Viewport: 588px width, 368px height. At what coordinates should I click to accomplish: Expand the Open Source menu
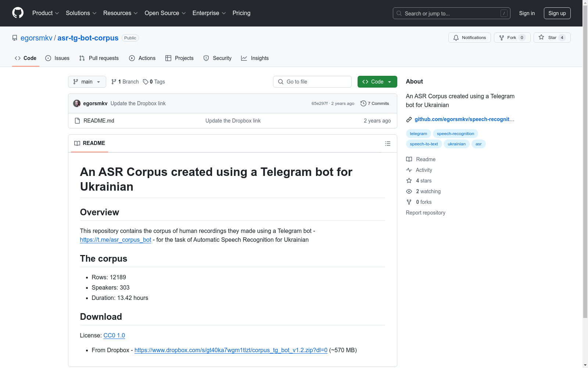165,13
